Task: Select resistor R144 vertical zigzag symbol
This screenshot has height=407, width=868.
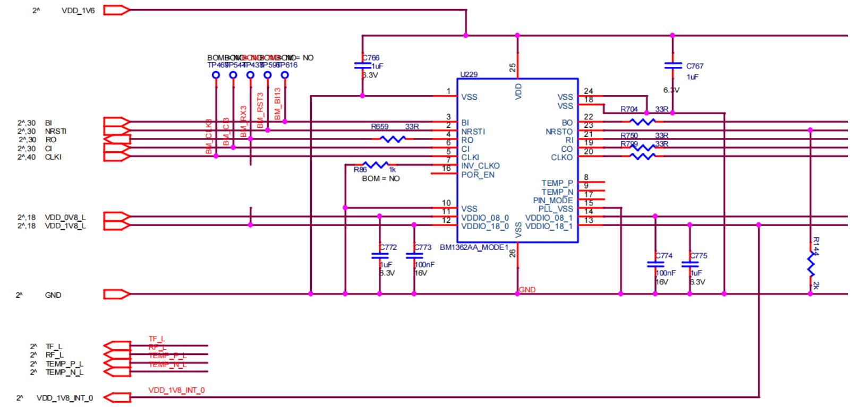Action: [811, 264]
